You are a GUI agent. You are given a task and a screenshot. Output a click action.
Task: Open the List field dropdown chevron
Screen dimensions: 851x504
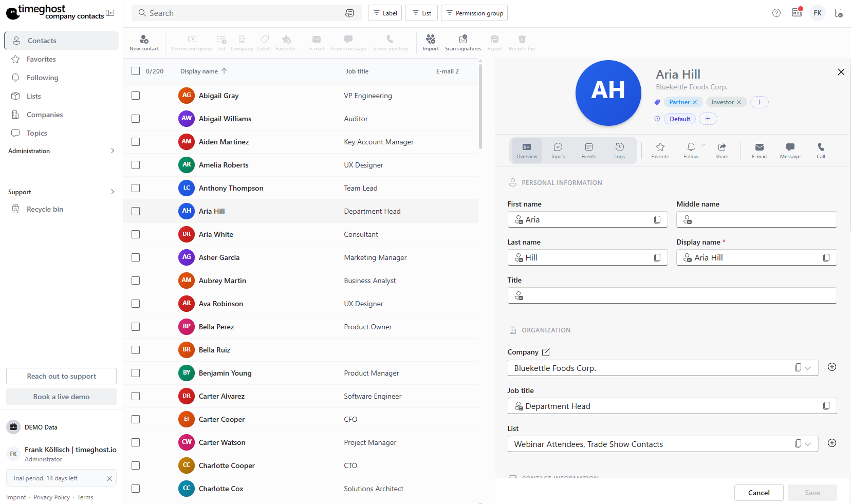point(808,444)
